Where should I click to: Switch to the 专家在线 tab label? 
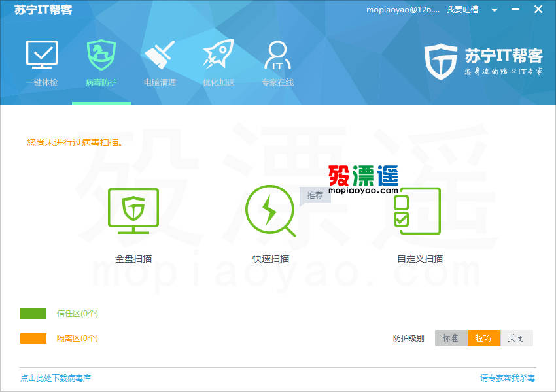coord(277,82)
